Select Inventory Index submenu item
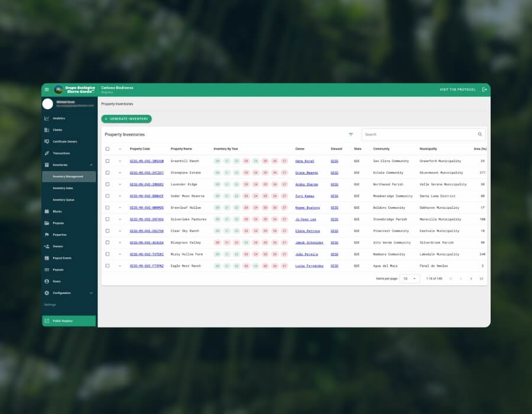 (x=69, y=188)
